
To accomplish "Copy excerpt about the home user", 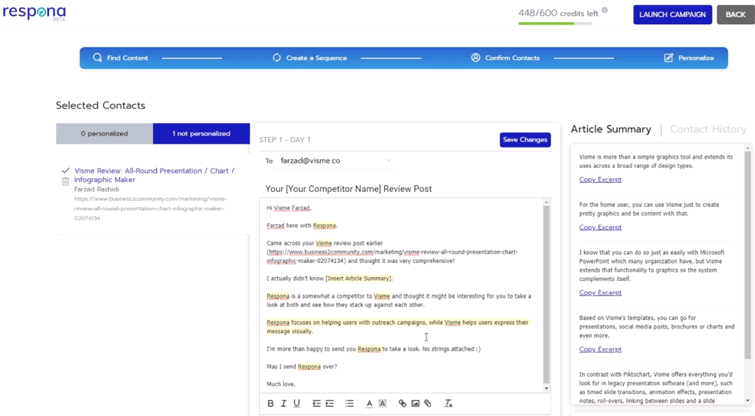I will click(x=600, y=227).
